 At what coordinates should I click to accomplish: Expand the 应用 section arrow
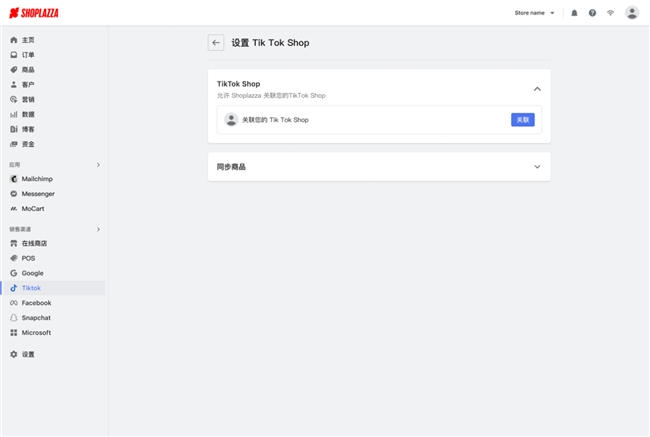tap(98, 164)
